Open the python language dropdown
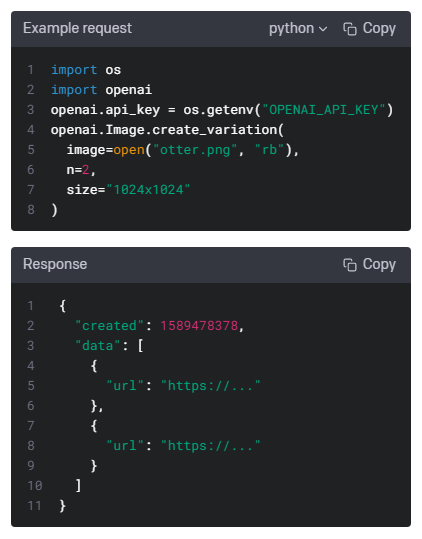This screenshot has height=539, width=422. (298, 29)
